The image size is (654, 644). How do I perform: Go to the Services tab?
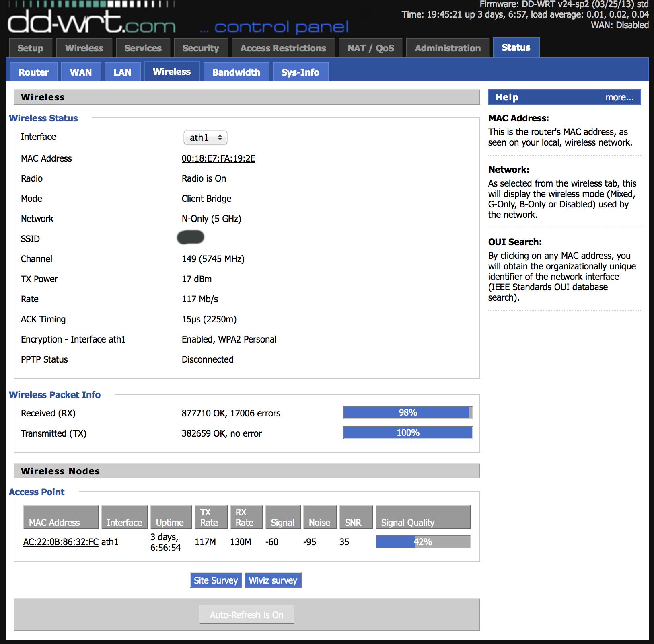click(x=143, y=48)
